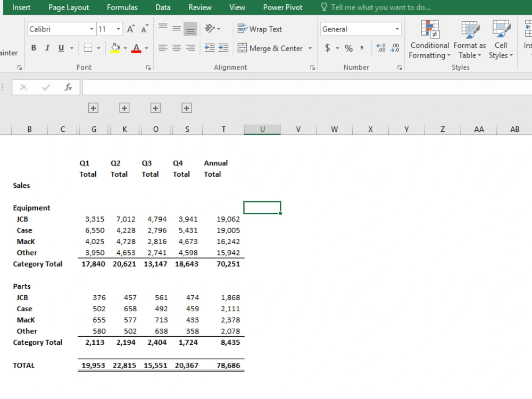Apply Percent Style

point(349,48)
